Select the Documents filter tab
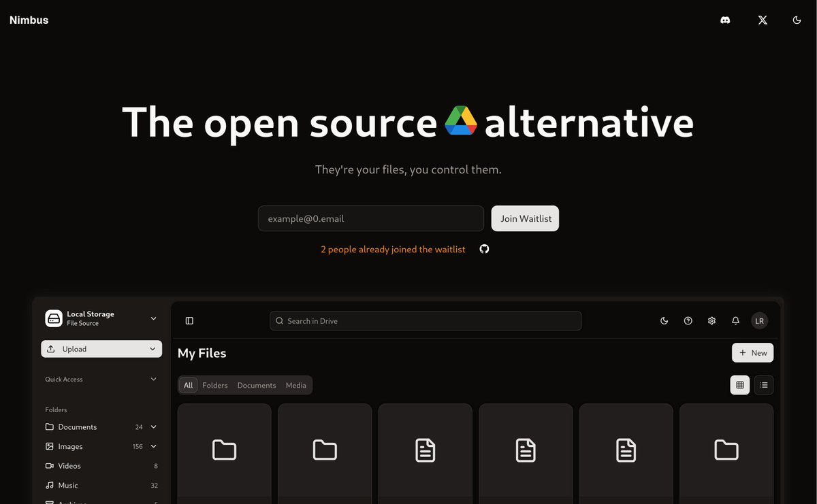Viewport: 817px width, 504px height. click(x=257, y=385)
